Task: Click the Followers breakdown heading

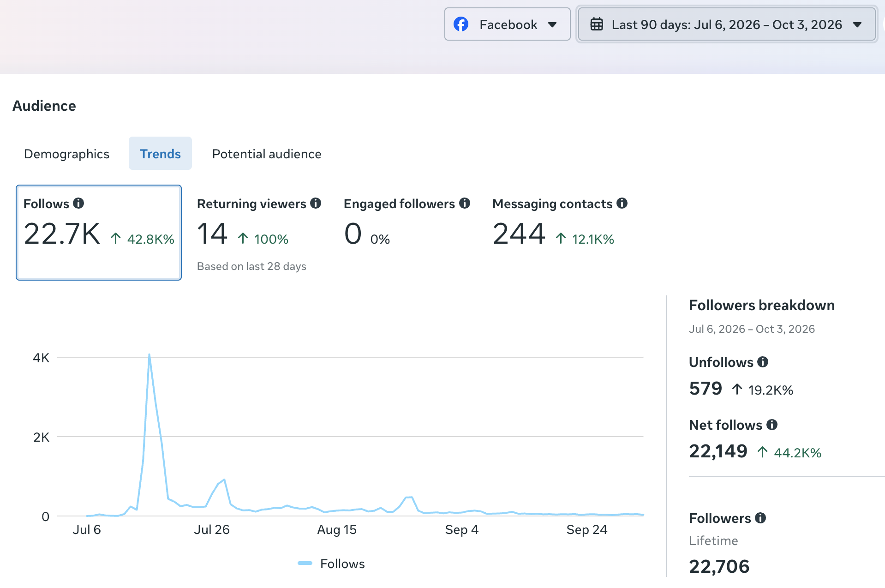Action: pyautogui.click(x=762, y=305)
